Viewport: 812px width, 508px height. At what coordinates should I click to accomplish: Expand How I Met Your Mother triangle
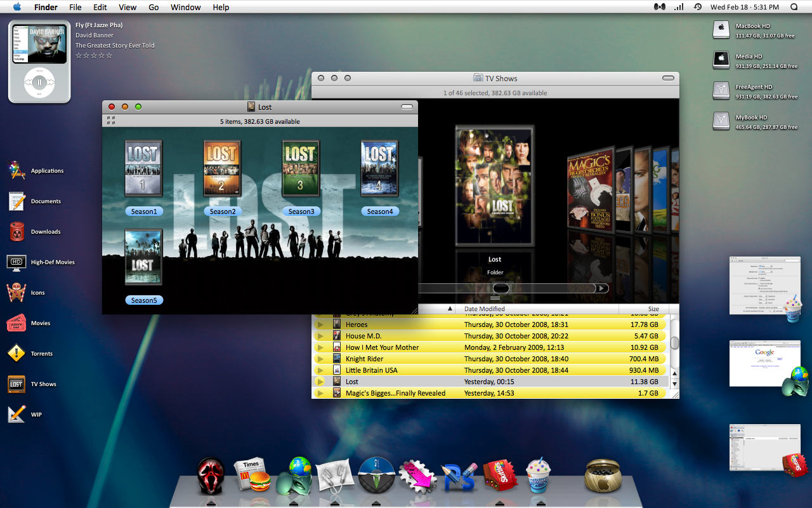click(x=320, y=347)
